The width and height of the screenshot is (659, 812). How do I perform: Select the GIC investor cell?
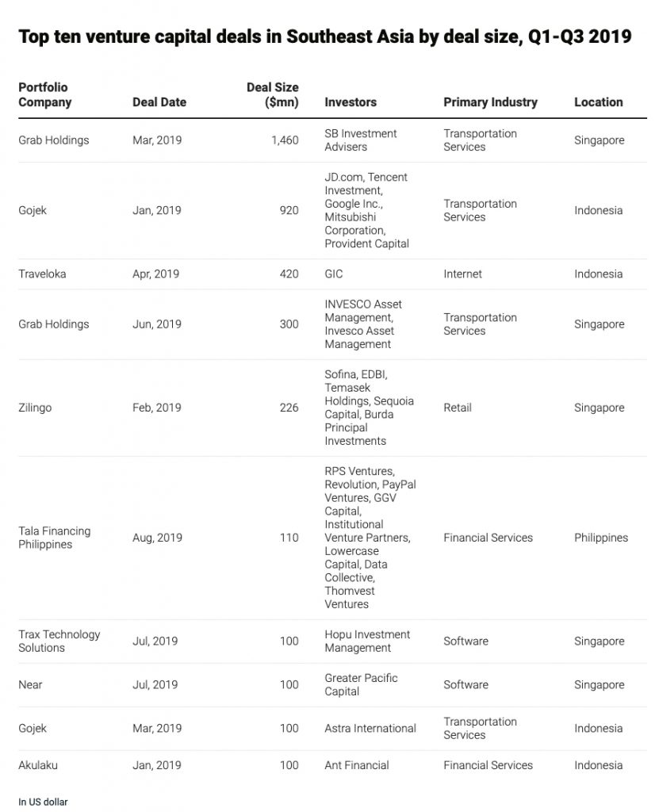[x=334, y=274]
